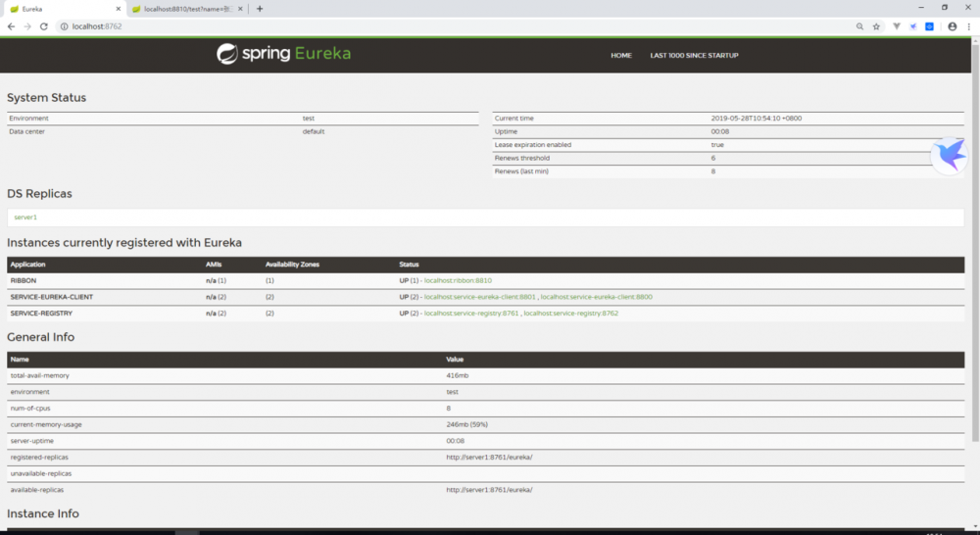Open the localhost:ribbon:8810 instance link
The image size is (980, 535).
click(x=458, y=280)
